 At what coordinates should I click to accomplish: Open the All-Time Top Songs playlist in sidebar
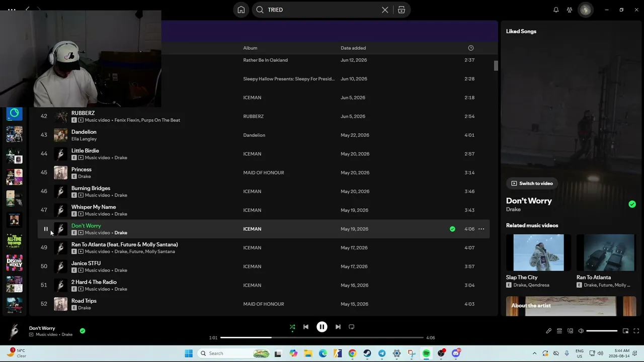[14, 241]
